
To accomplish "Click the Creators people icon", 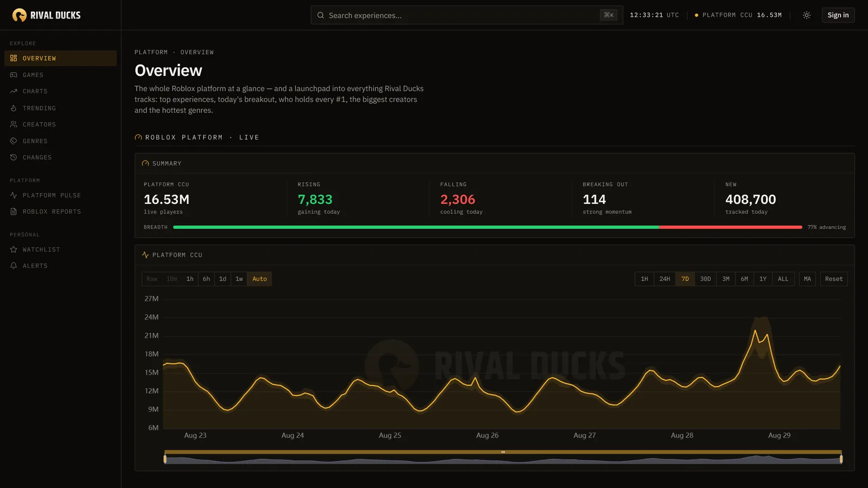I will click(14, 124).
